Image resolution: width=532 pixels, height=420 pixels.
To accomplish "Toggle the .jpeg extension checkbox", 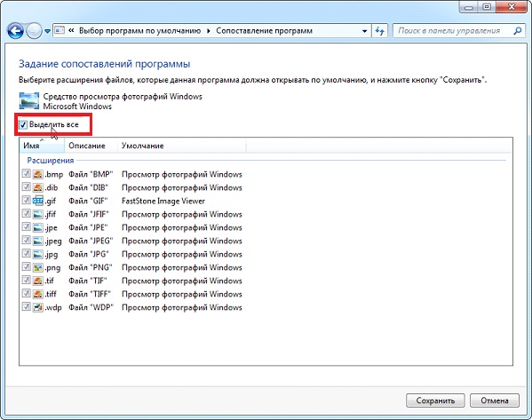I will pos(26,241).
